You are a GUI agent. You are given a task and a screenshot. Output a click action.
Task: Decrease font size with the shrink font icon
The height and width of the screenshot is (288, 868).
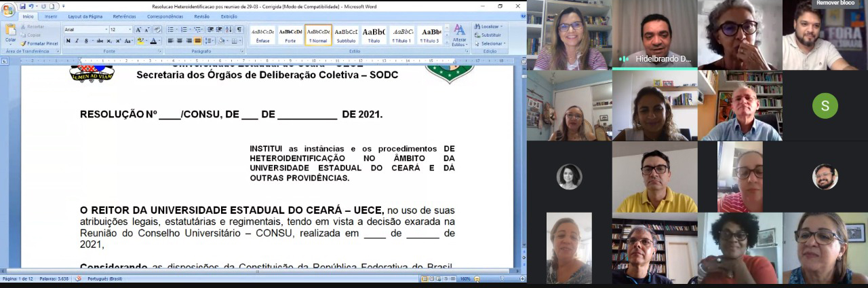click(147, 30)
